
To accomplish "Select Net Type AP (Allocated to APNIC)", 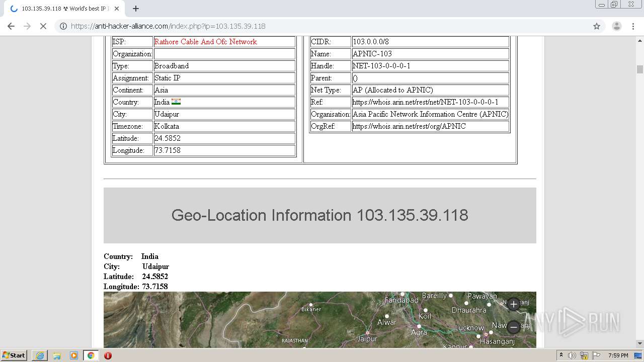I will (393, 90).
